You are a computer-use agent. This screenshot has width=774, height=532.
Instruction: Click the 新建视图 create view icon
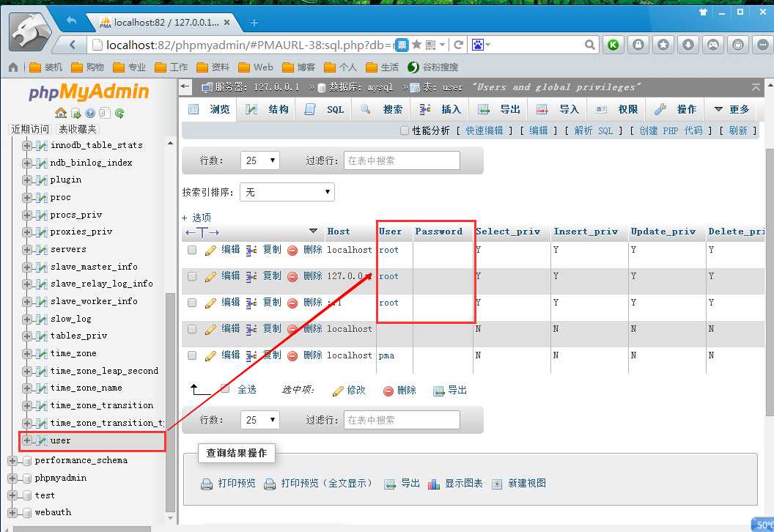tap(498, 484)
